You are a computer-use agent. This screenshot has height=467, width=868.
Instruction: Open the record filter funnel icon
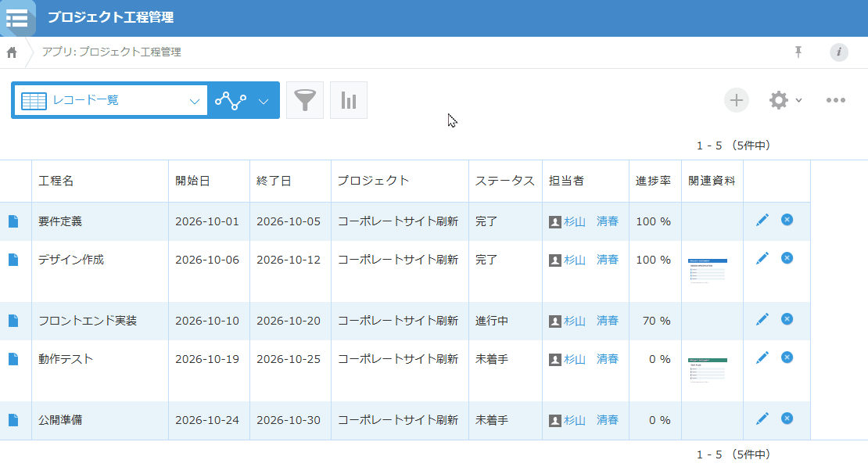pos(305,100)
